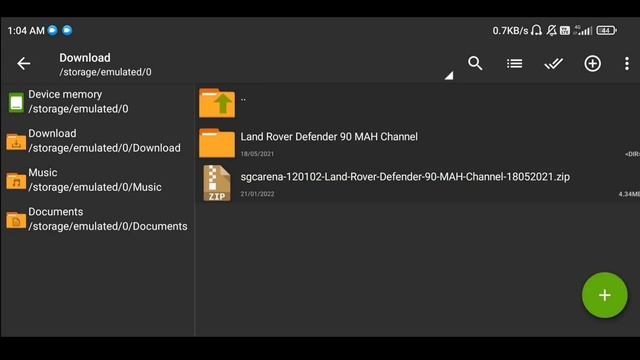Open the search magnifier icon
This screenshot has height=360, width=640.
[x=475, y=63]
